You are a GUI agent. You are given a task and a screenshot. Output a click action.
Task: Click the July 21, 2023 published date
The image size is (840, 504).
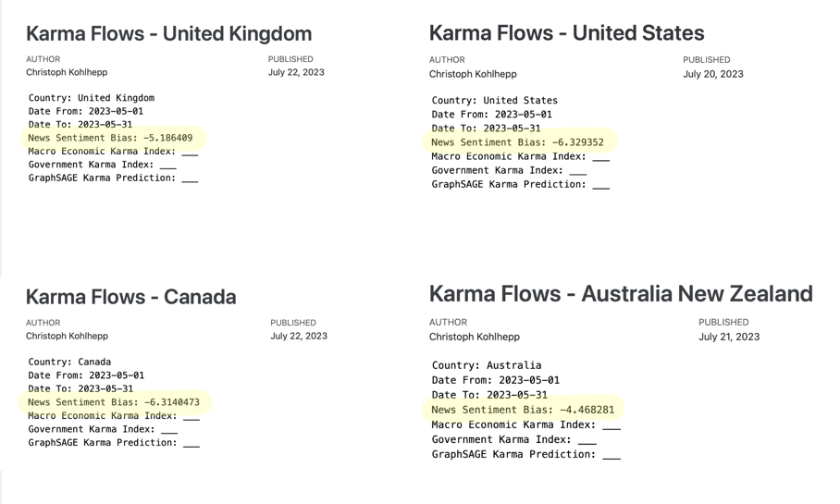[729, 337]
